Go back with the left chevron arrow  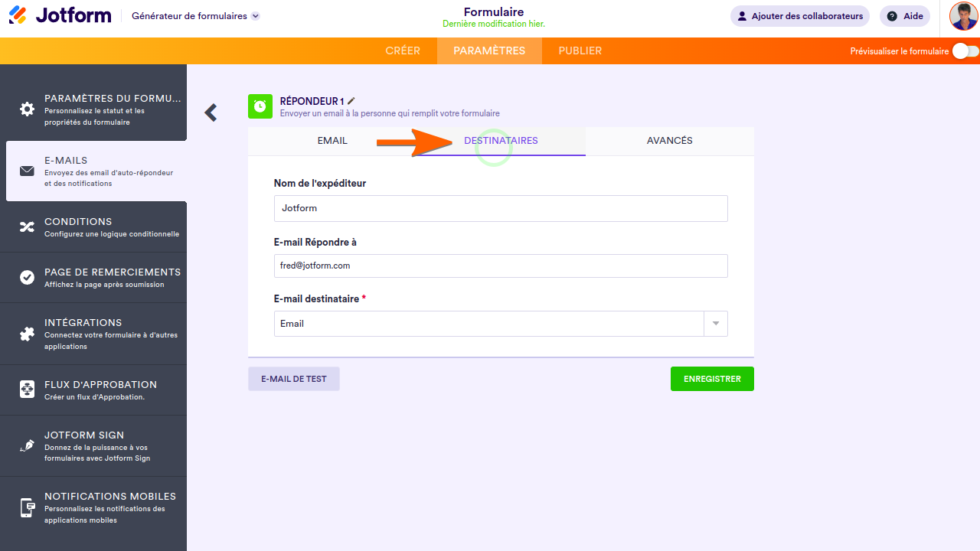click(211, 112)
